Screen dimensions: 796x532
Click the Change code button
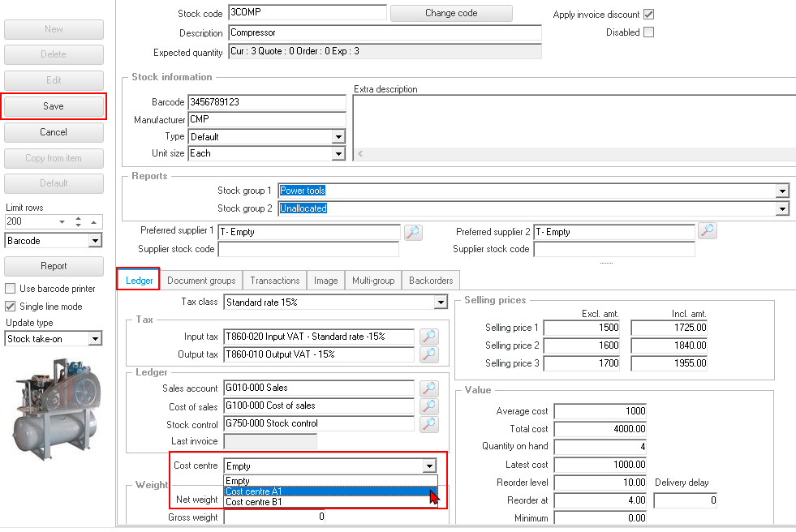click(x=451, y=13)
